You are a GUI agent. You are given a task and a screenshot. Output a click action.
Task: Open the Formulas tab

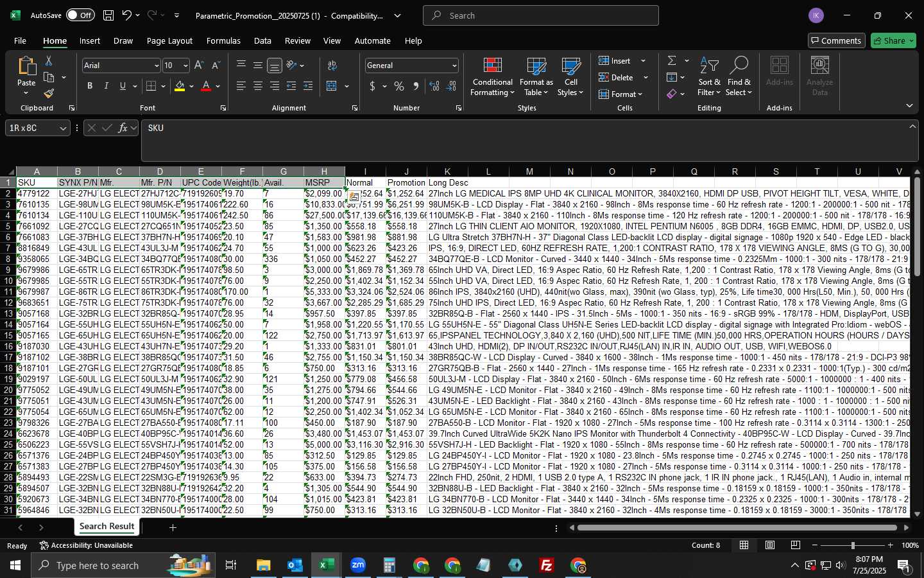click(x=223, y=40)
